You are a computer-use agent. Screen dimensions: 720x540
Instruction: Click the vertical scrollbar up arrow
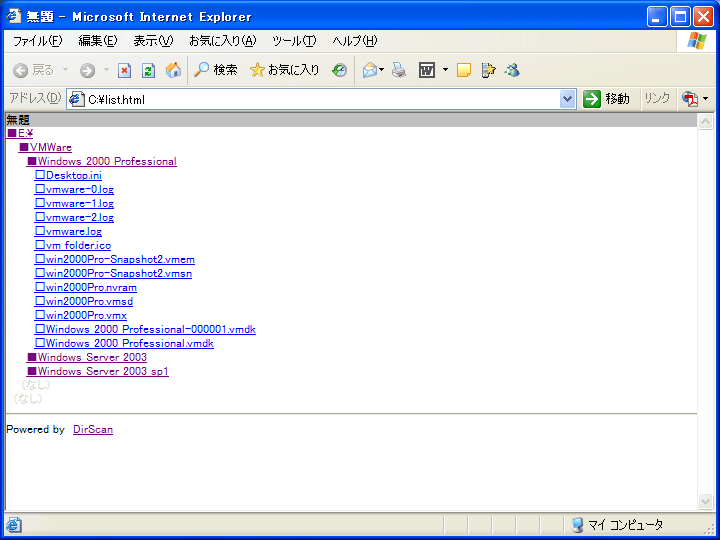pos(705,122)
